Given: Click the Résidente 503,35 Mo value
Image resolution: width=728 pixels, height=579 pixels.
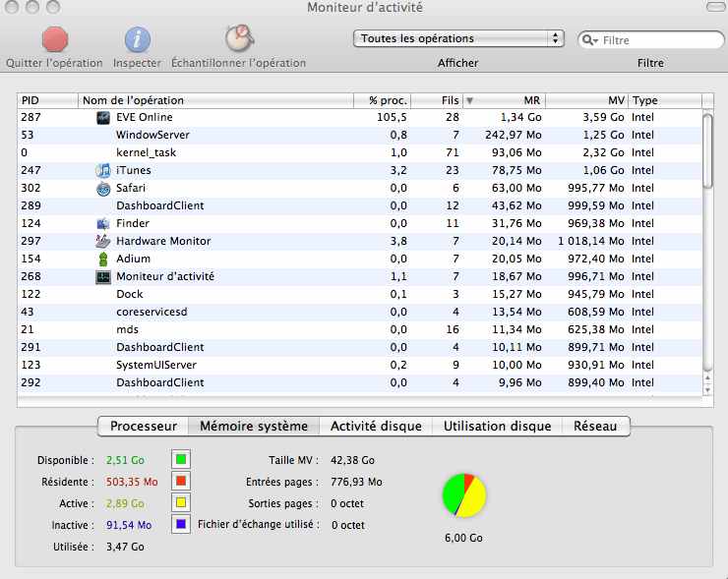Looking at the screenshot, I should click(x=132, y=482).
